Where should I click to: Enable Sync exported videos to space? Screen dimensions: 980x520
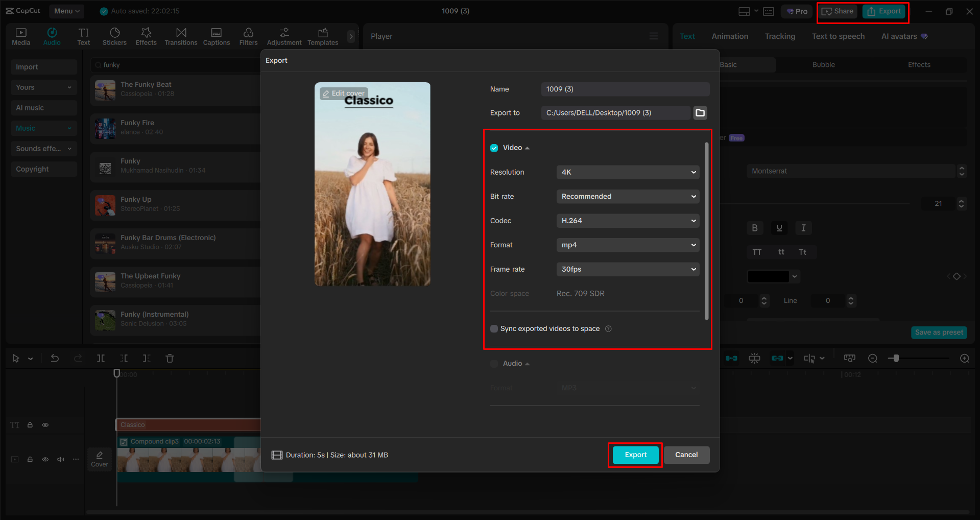click(494, 328)
